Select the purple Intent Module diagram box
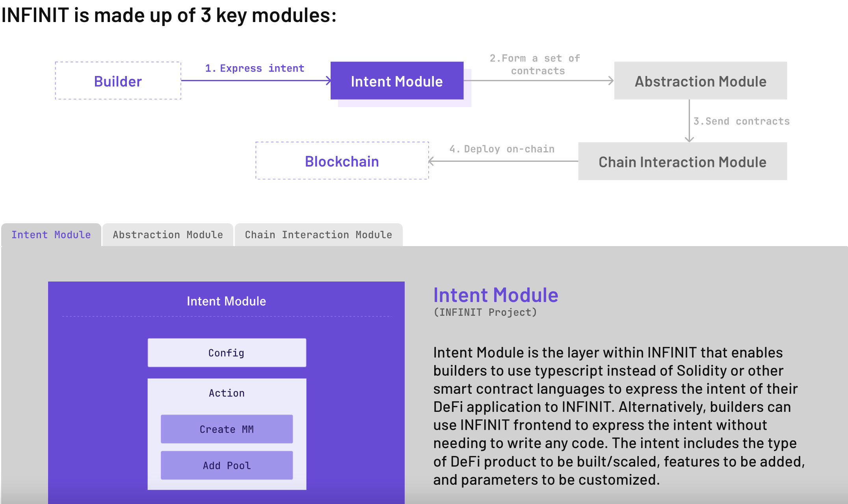 (397, 81)
